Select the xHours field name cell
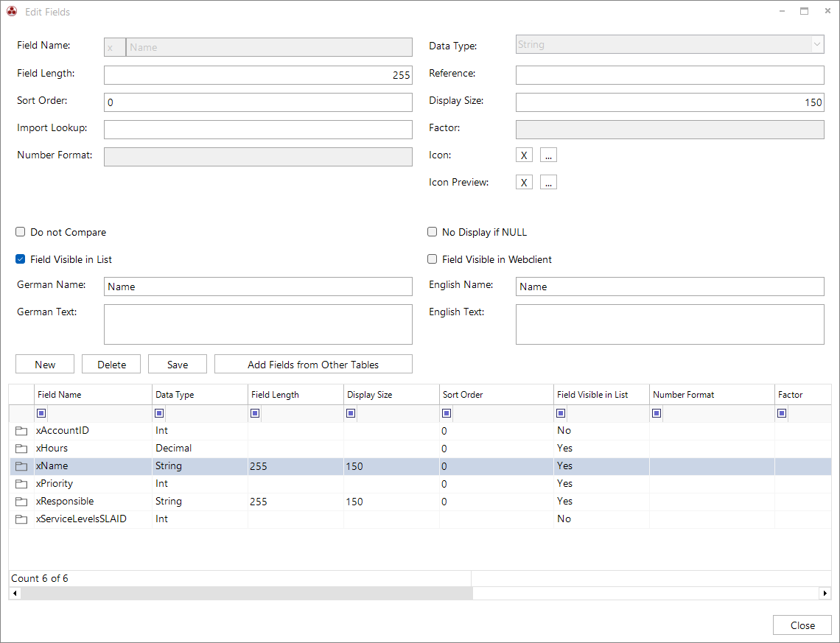 coord(94,448)
